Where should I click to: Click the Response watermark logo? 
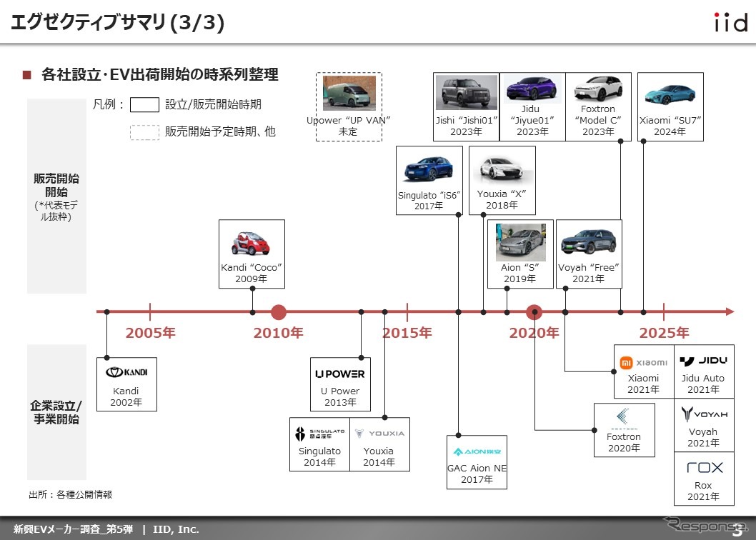click(704, 526)
